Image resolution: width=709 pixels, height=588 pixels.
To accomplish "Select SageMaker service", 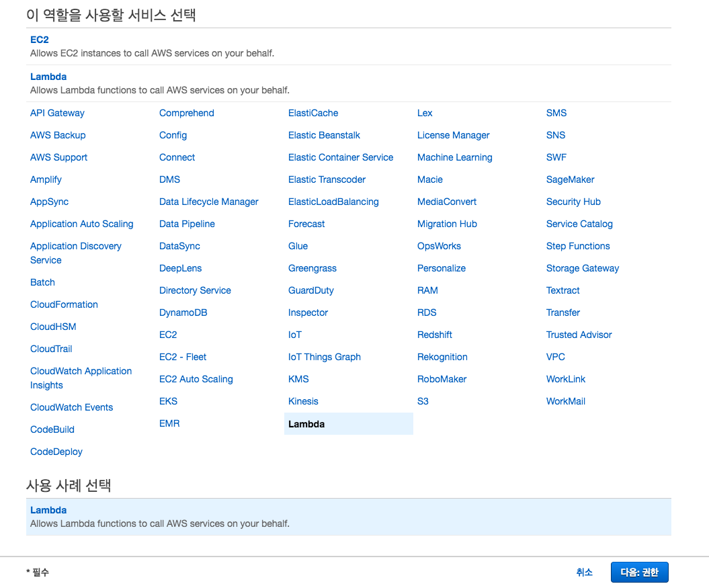I will coord(570,179).
